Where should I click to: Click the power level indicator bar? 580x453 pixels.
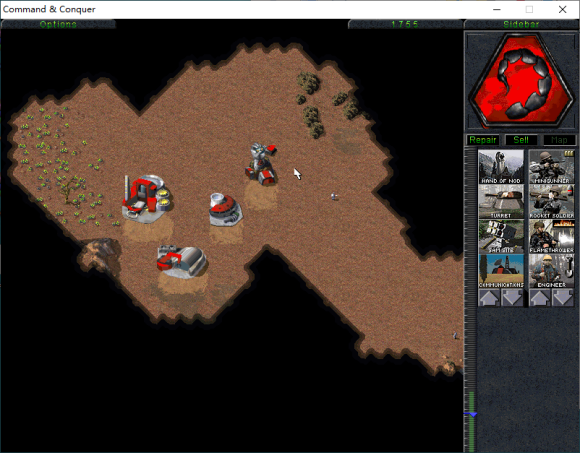[x=471, y=300]
